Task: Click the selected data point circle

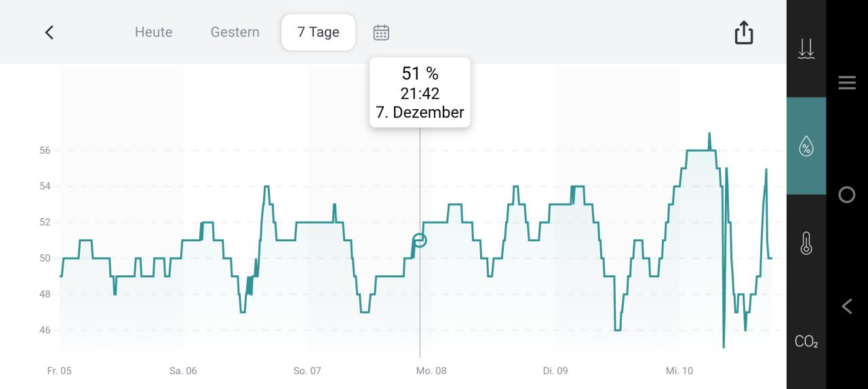Action: 420,240
